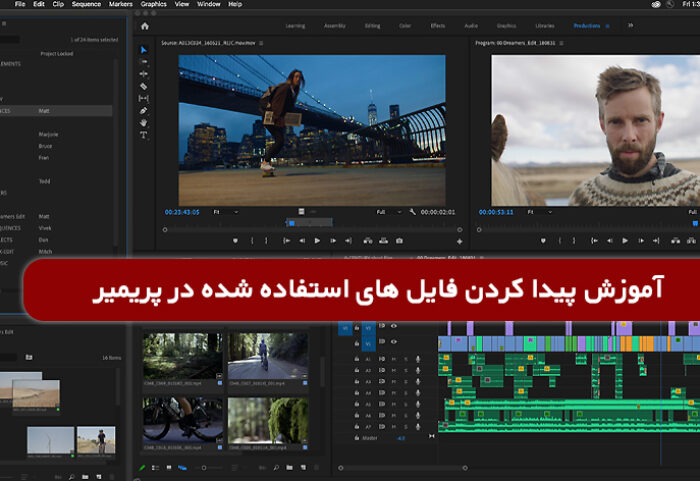The width and height of the screenshot is (700, 481).
Task: Select the Razor tool
Action: coord(143,86)
